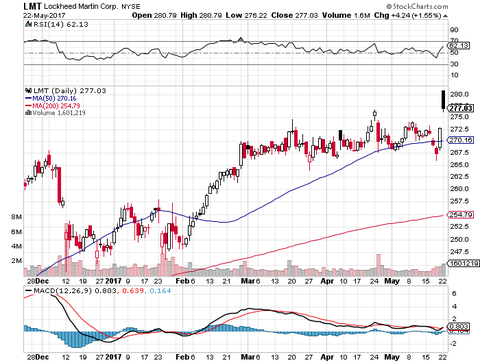Click the '252.5' price axis label
The width and height of the screenshot is (480, 363).
point(459,227)
